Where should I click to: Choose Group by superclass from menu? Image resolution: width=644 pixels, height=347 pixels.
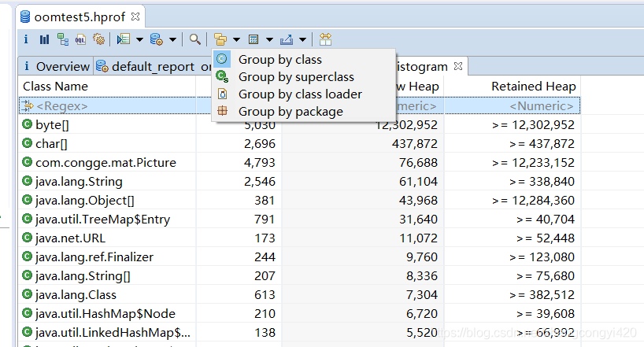296,77
